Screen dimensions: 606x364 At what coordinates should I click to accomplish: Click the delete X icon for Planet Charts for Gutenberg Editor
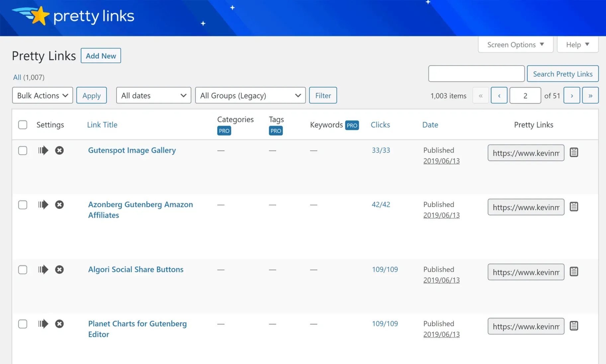click(x=59, y=324)
